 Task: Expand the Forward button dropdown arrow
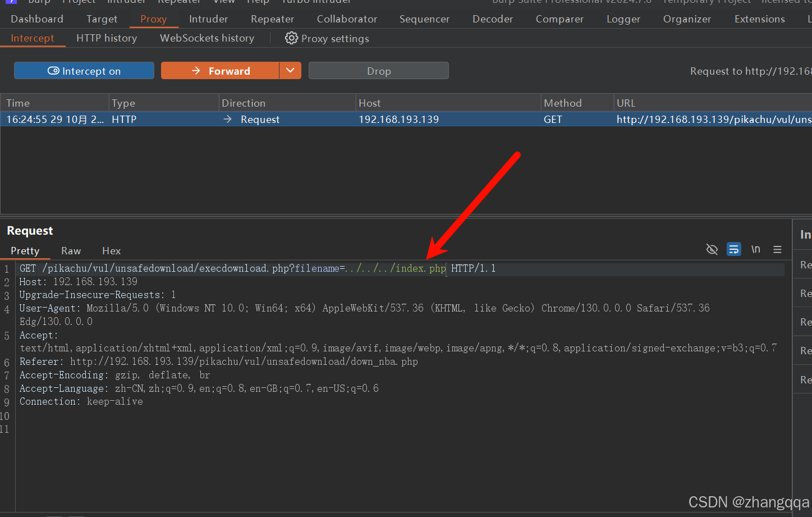tap(290, 71)
